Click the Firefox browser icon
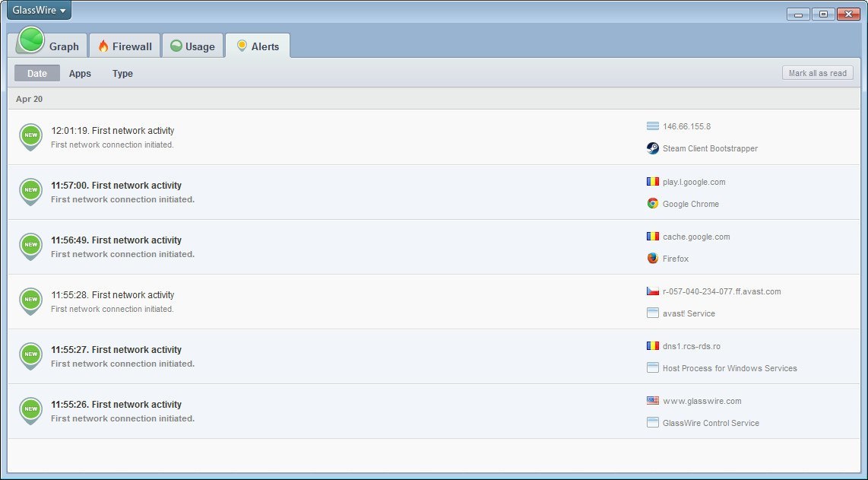The width and height of the screenshot is (868, 480). point(652,258)
